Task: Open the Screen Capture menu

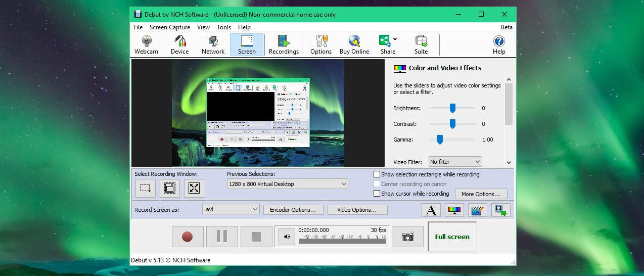Action: click(x=170, y=27)
